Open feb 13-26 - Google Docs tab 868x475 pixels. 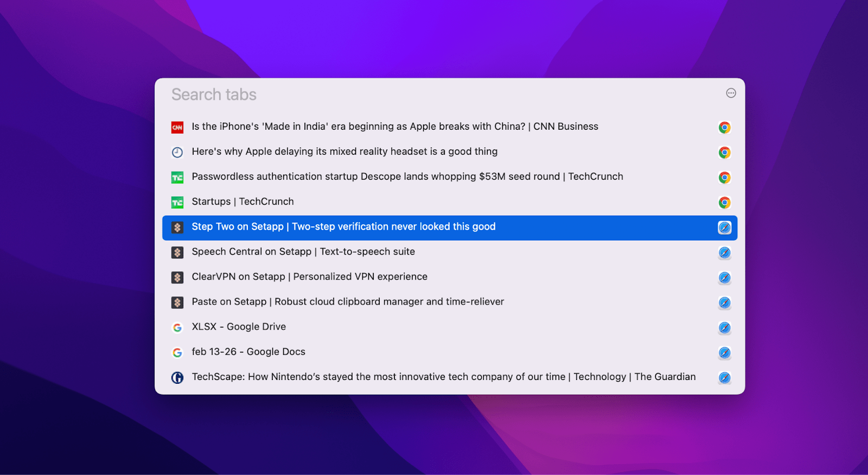450,352
